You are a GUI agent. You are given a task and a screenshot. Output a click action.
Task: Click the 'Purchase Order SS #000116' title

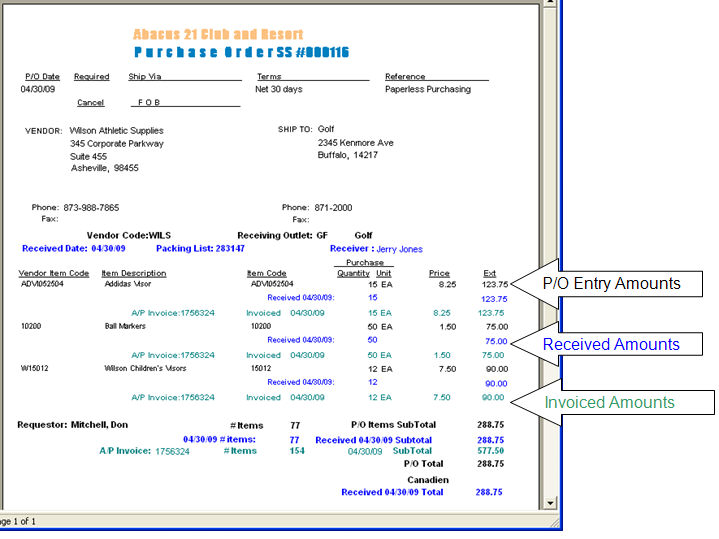pos(242,52)
